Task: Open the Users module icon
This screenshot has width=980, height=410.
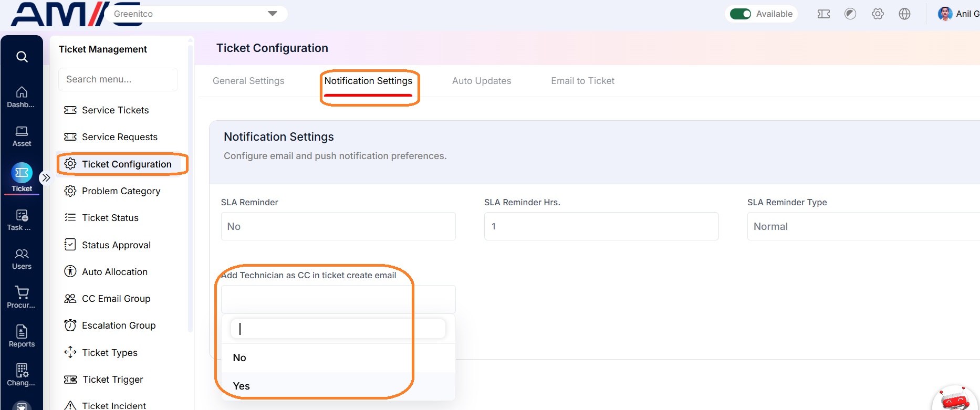Action: [22, 259]
